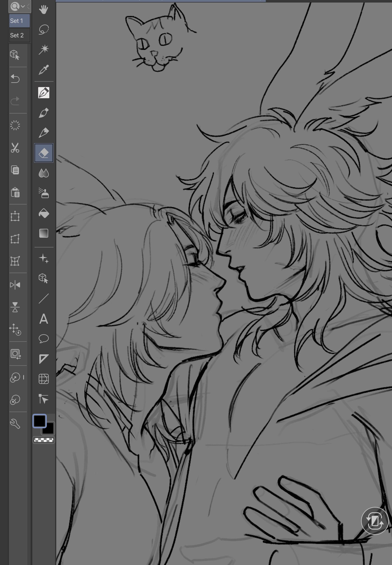
Task: Select the Pen tool
Action: [x=43, y=93]
